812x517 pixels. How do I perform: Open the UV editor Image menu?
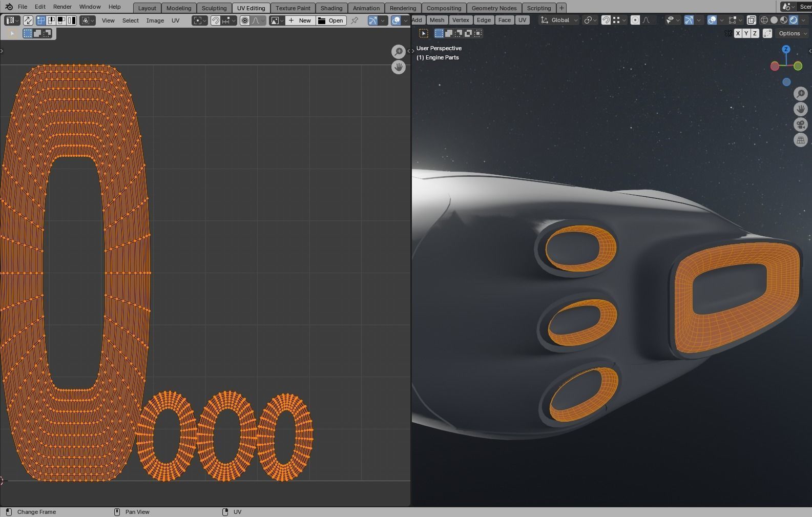pyautogui.click(x=155, y=20)
